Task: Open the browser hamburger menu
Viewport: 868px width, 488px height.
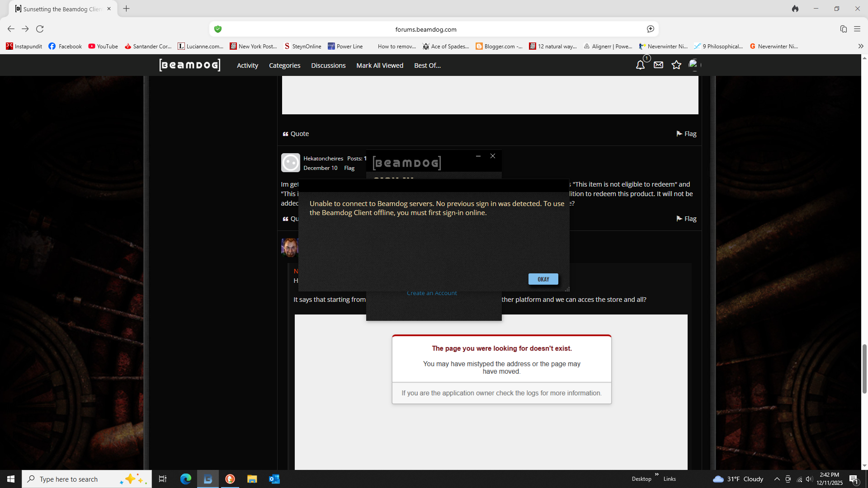Action: coord(857,29)
